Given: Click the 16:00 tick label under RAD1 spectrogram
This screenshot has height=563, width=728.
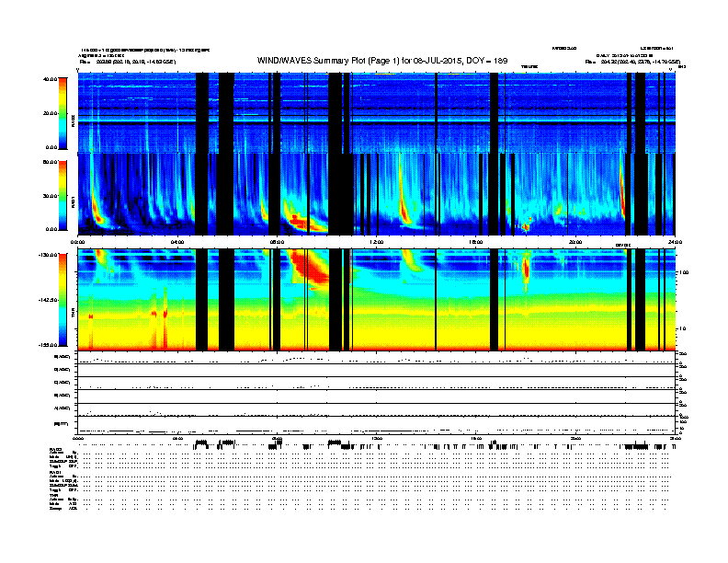Looking at the screenshot, I should pyautogui.click(x=476, y=242).
